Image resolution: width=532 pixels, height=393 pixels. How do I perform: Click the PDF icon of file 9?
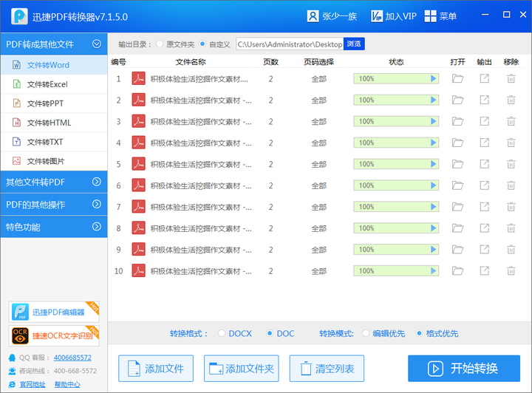(138, 250)
